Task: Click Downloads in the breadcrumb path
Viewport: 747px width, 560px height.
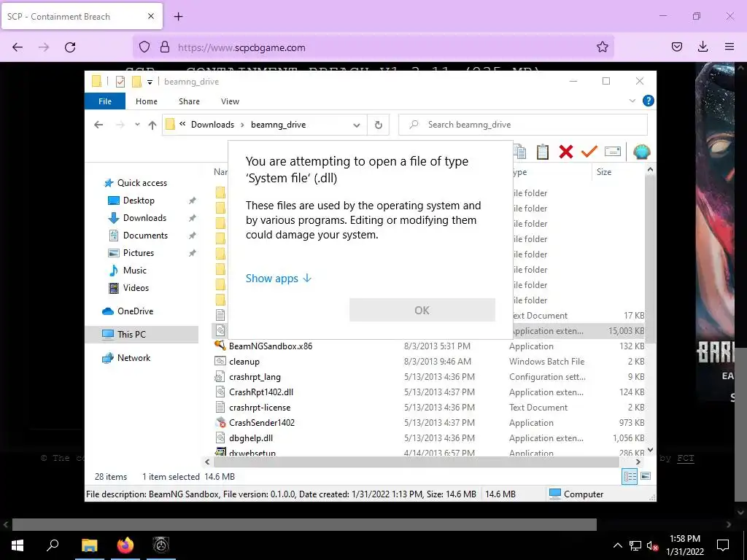Action: pyautogui.click(x=212, y=125)
